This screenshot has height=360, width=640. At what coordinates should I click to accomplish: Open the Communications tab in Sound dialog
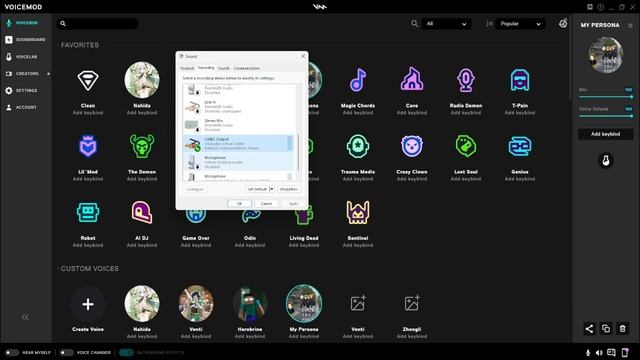point(247,68)
